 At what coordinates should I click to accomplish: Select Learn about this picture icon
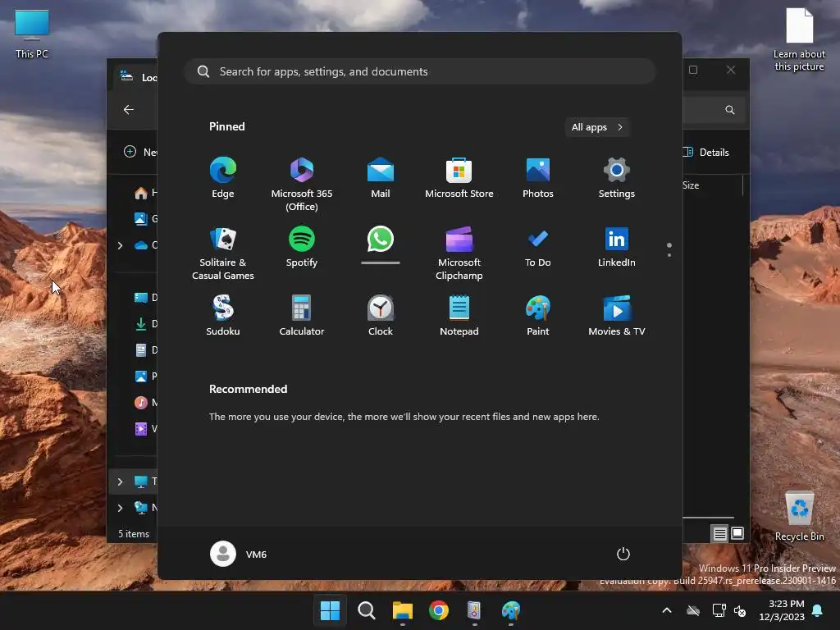[799, 39]
